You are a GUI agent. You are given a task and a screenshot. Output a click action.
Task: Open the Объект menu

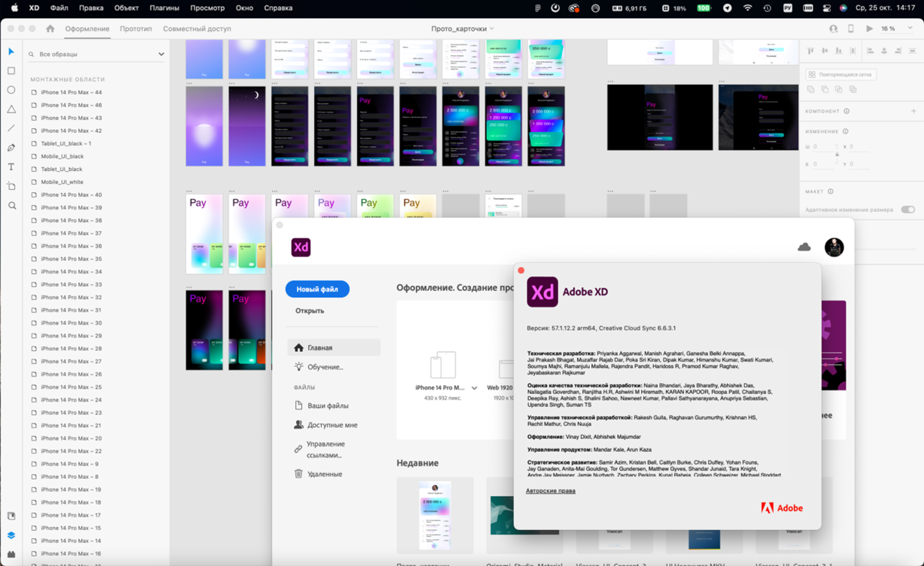(x=127, y=8)
